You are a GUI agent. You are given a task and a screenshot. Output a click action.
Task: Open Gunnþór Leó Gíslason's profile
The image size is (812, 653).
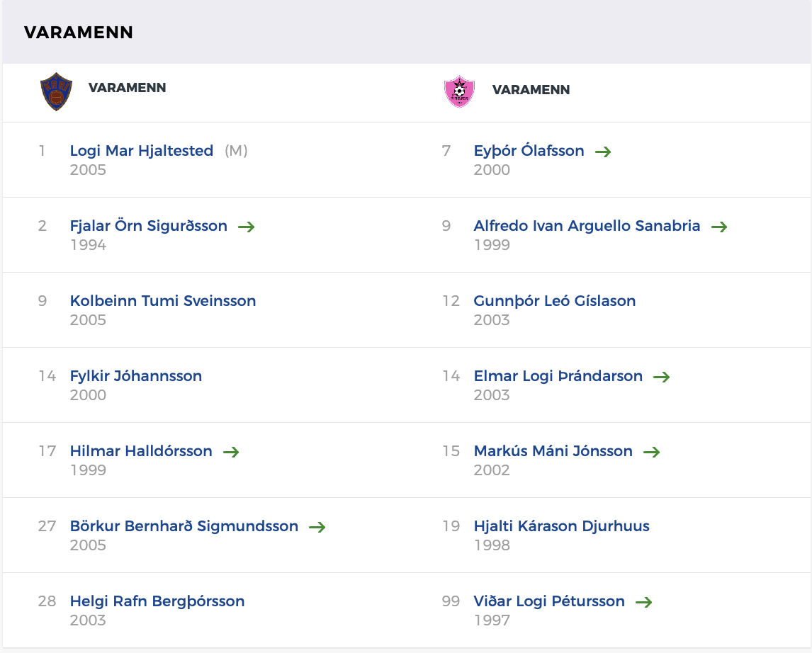[555, 301]
